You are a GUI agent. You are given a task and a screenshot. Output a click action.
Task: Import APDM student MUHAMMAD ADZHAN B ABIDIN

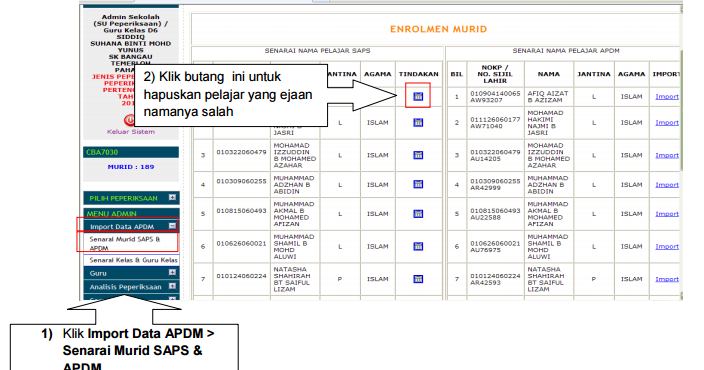667,185
